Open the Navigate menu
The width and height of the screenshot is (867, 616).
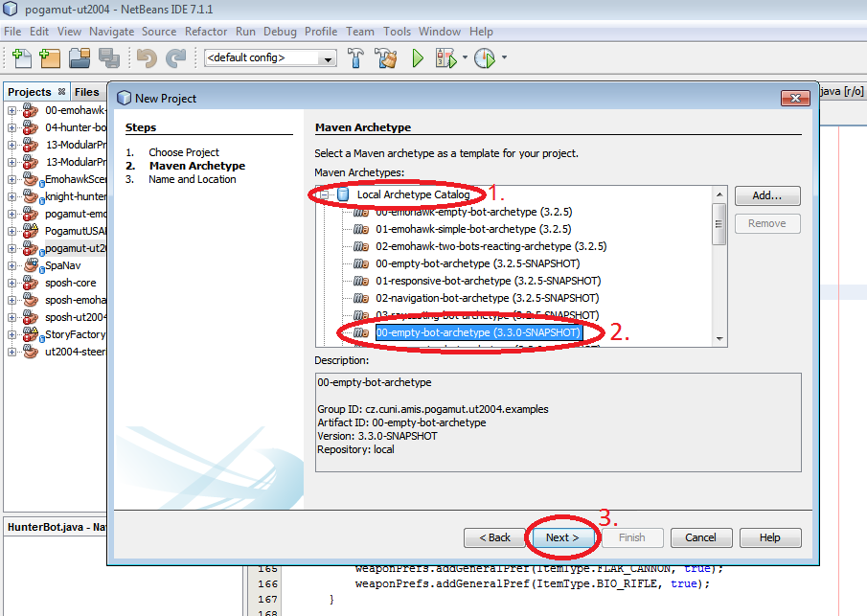tap(112, 32)
